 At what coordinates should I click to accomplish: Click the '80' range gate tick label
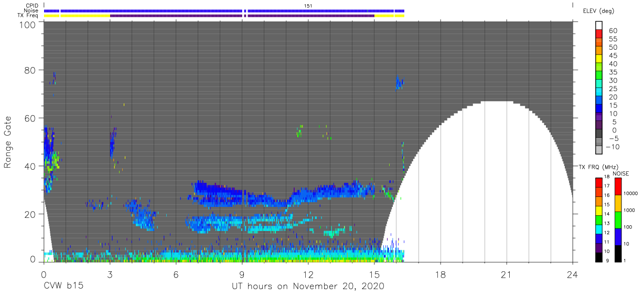point(31,70)
